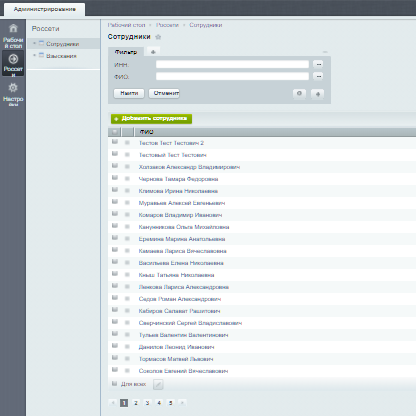Focus the ИНН filter input field
This screenshot has width=416, height=416.
[x=232, y=64]
